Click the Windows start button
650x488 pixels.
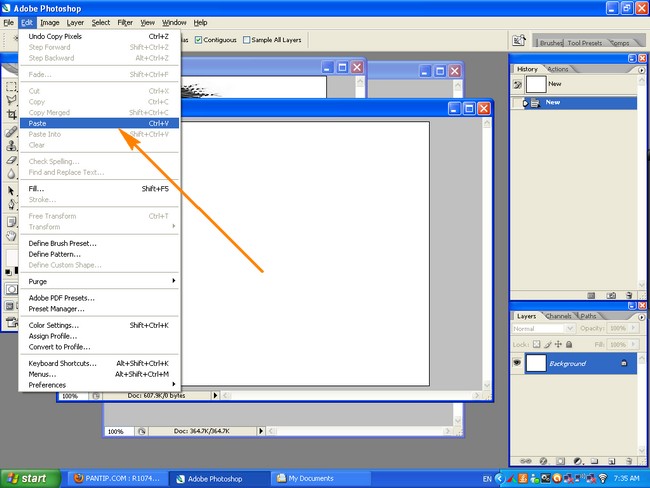(30, 478)
